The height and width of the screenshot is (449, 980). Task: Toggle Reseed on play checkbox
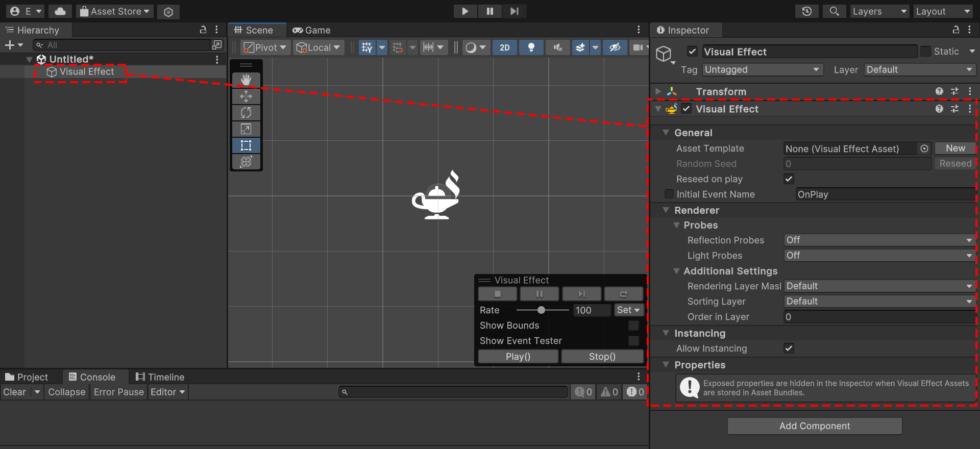[789, 179]
